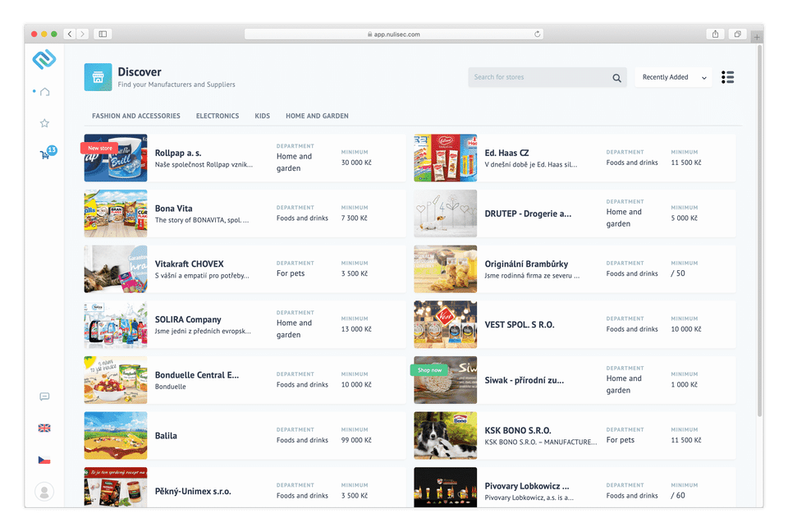Click Balila minimum 99 000 Kč
The image size is (788, 532).
click(356, 440)
